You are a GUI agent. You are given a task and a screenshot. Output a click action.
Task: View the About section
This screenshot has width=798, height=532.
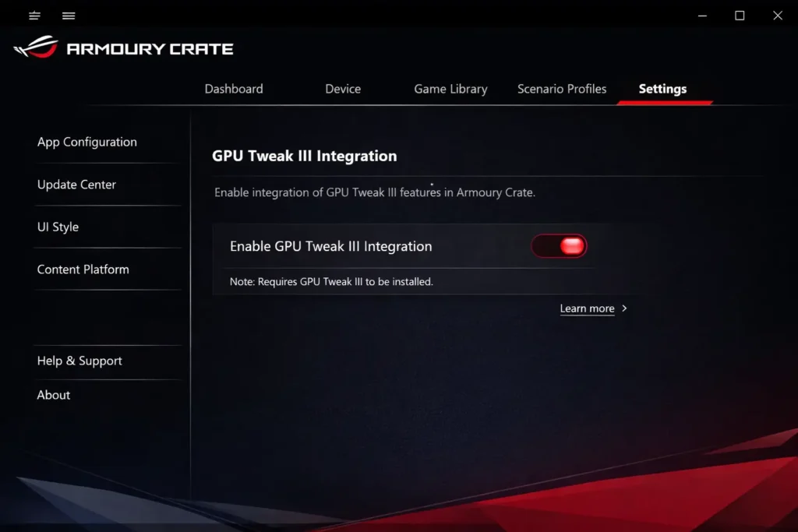53,395
